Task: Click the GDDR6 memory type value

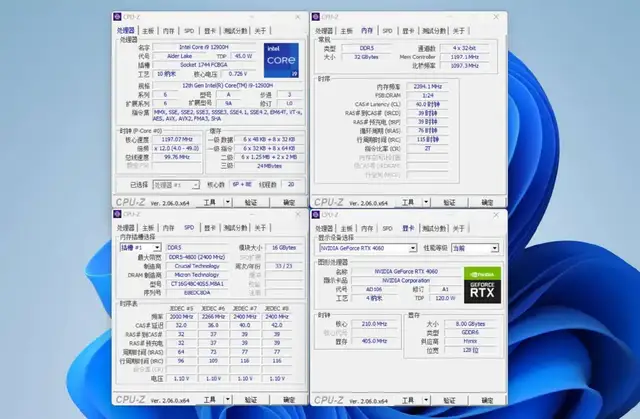Action: (x=470, y=333)
